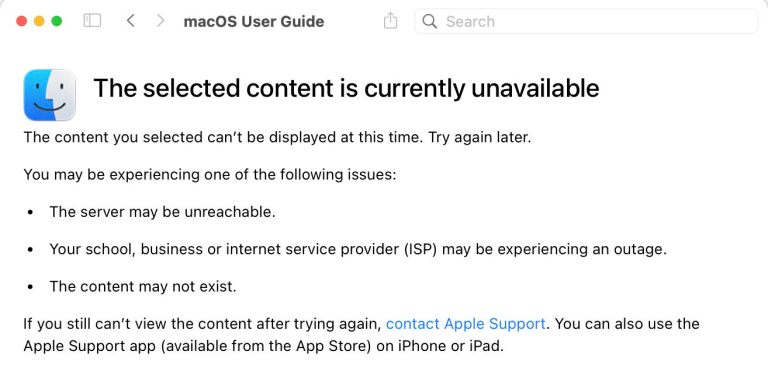The width and height of the screenshot is (768, 372).
Task: Click the 'Apple Support app' text line
Action: point(264,347)
